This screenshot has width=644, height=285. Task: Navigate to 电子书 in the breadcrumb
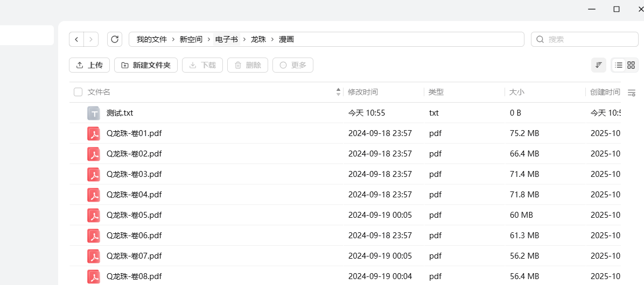point(226,39)
